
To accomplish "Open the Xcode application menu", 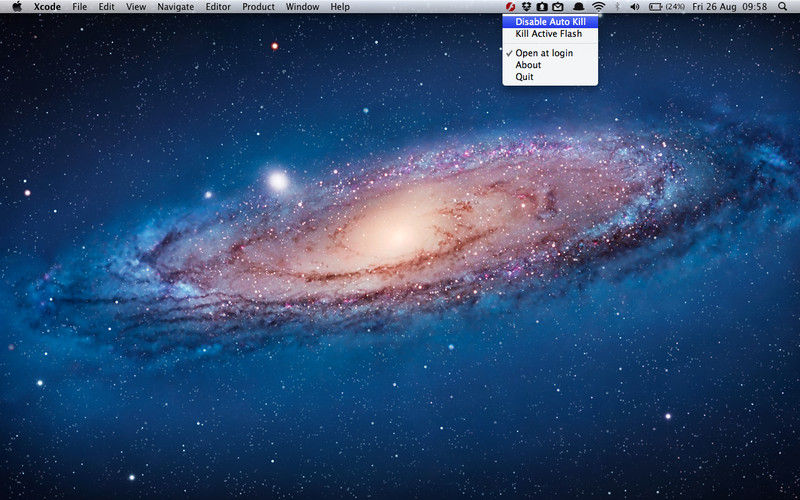I will pos(47,7).
